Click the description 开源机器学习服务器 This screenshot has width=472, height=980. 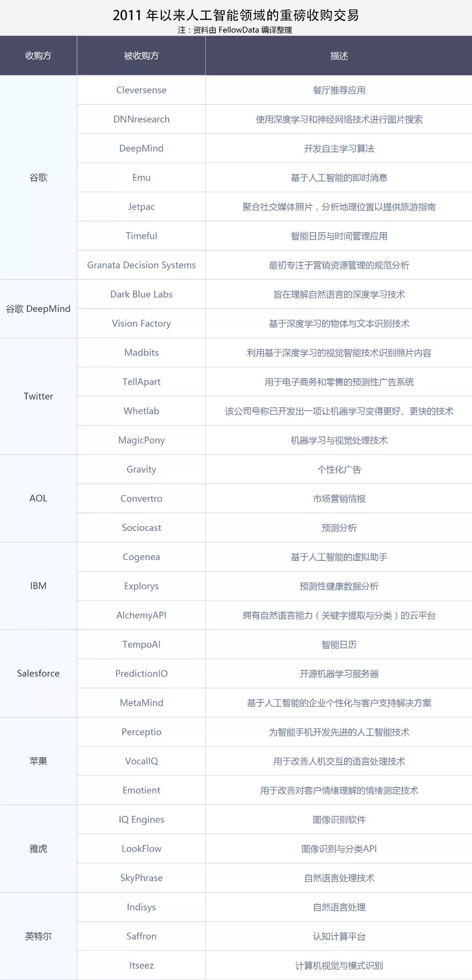339,674
